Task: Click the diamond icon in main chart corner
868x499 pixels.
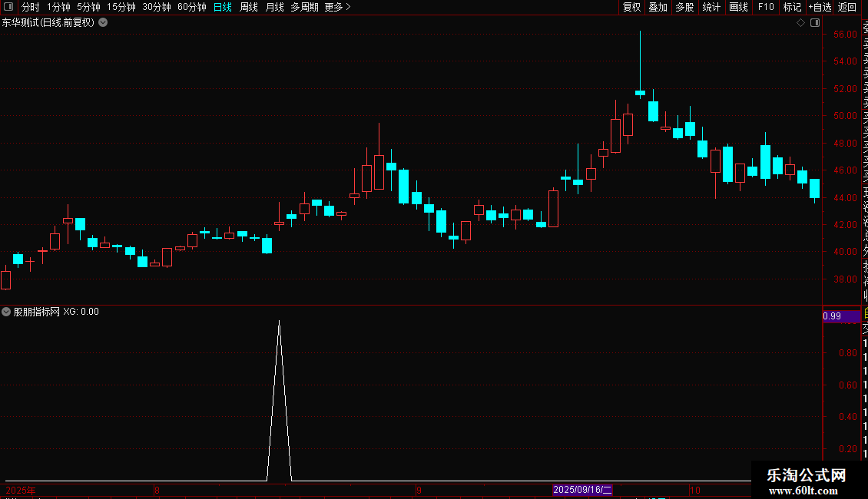Action: point(800,23)
